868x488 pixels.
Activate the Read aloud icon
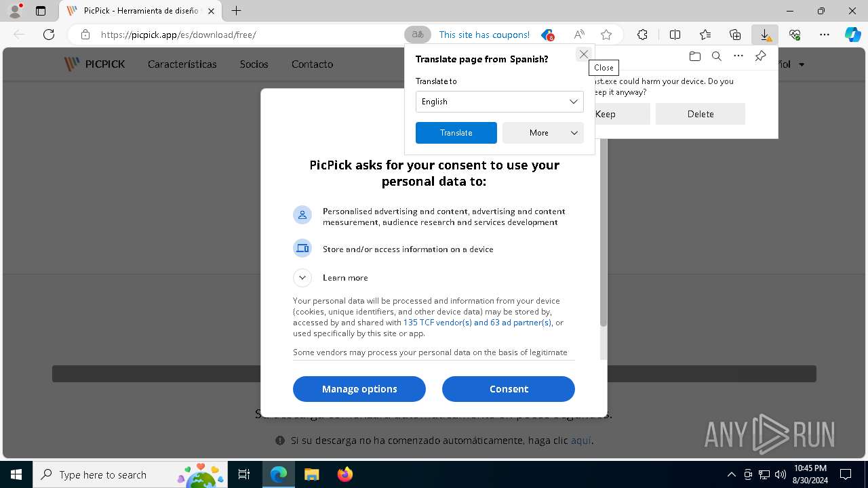[579, 35]
